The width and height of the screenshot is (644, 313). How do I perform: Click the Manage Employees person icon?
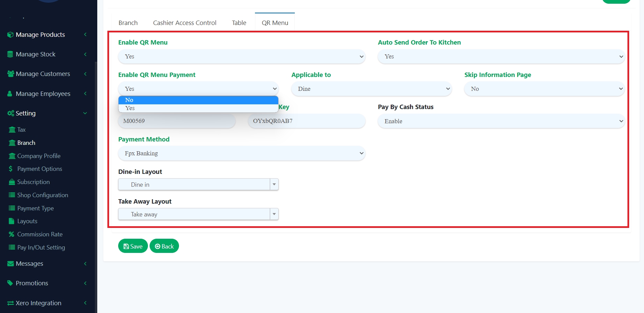[x=10, y=94]
